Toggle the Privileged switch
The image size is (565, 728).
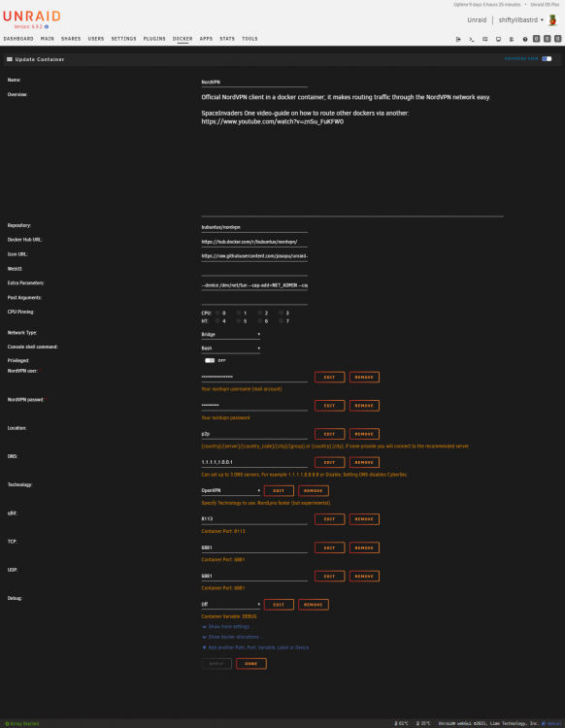click(x=210, y=360)
